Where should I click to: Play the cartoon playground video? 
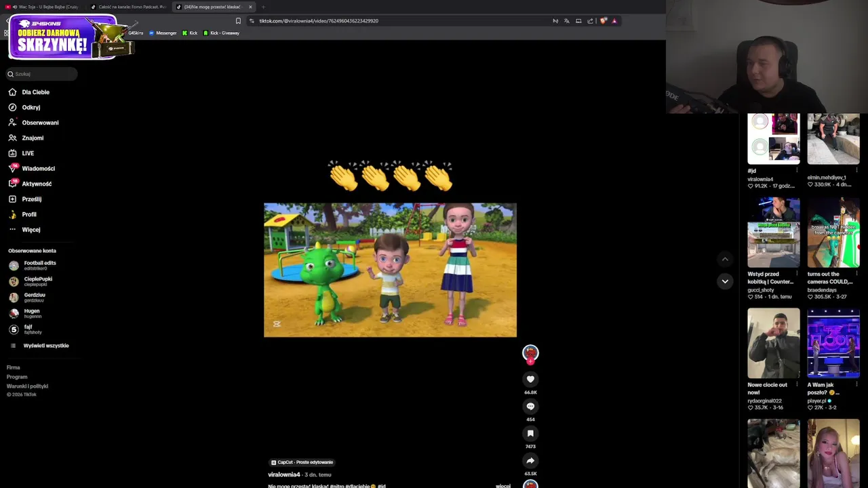pos(390,270)
